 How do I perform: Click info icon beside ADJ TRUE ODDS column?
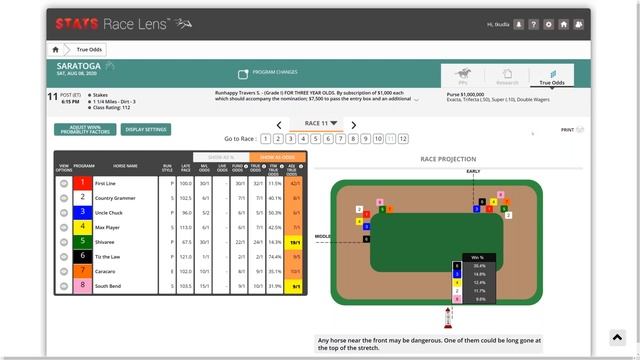click(301, 167)
